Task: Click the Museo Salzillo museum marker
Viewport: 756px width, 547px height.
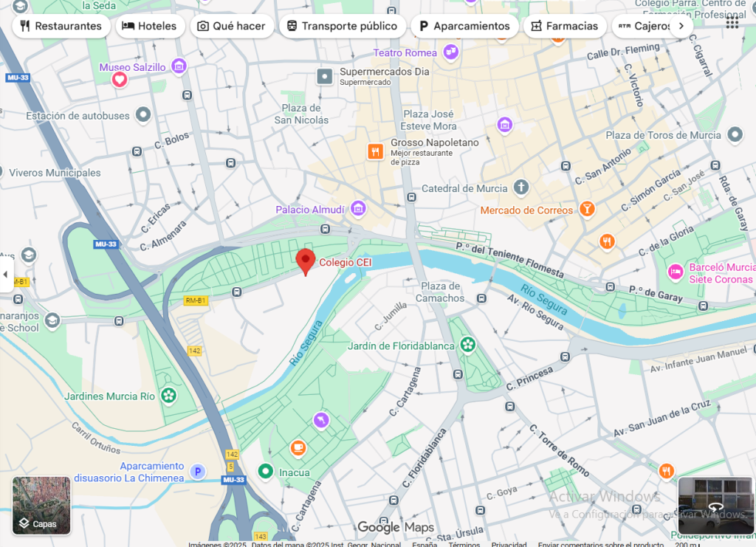Action: 179,66
